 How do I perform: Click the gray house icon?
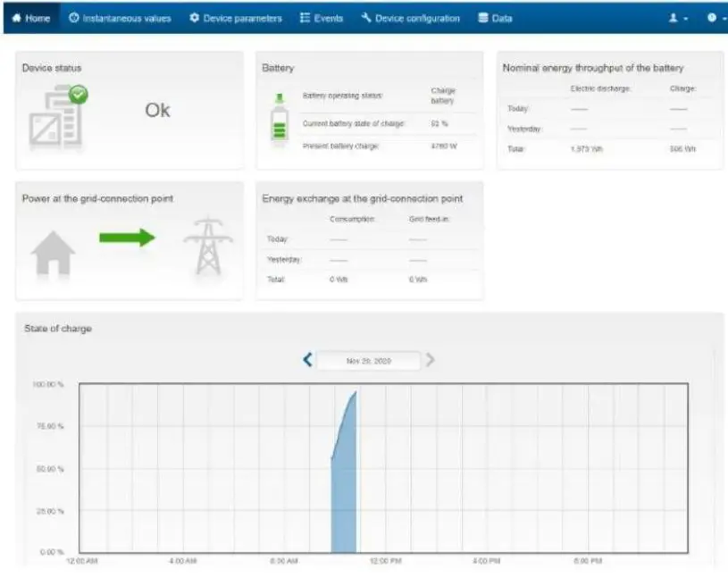(x=53, y=253)
